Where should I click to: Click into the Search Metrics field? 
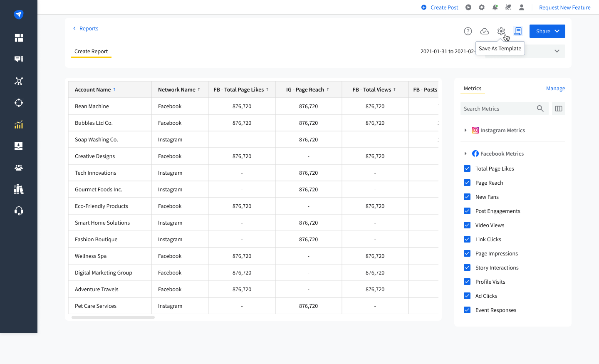tap(498, 109)
